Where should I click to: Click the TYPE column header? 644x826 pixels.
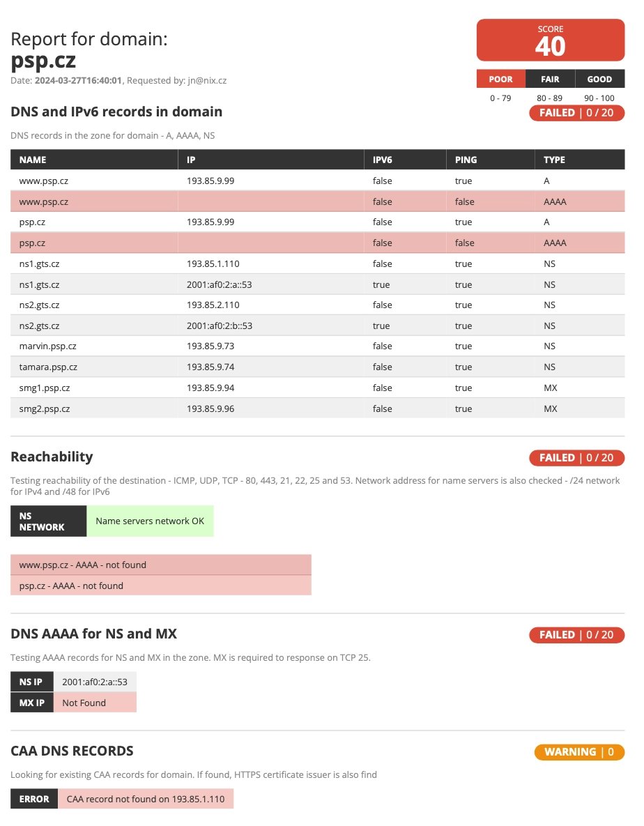[x=554, y=160]
